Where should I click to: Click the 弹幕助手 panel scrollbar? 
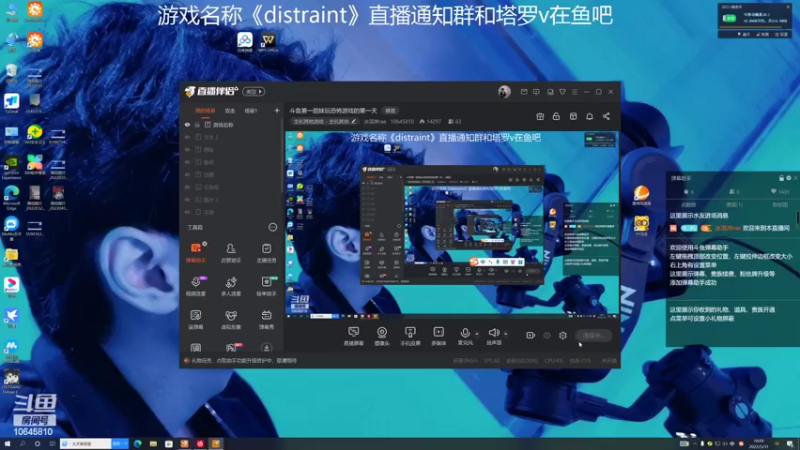tap(798, 219)
